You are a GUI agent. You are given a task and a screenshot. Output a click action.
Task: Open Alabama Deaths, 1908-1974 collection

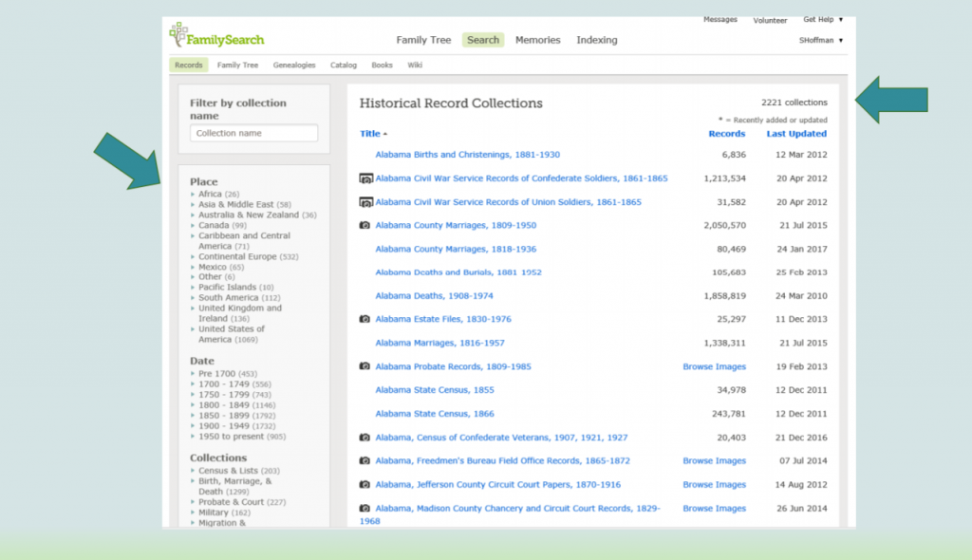tap(434, 296)
